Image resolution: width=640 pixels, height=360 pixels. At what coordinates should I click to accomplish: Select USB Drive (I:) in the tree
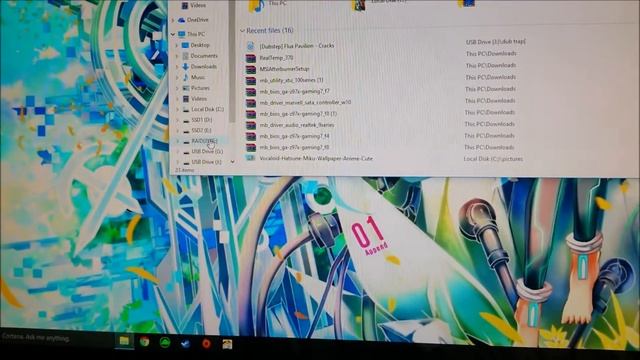pos(207,162)
